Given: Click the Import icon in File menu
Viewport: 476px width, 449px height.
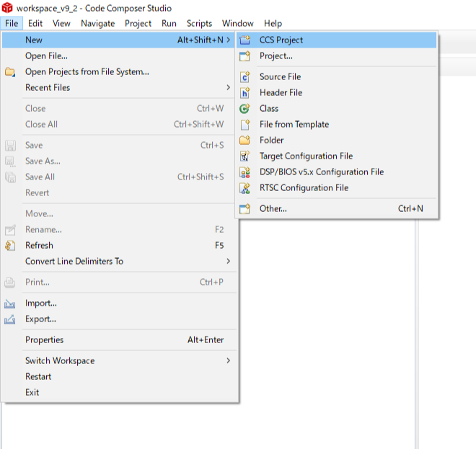Looking at the screenshot, I should (10, 303).
